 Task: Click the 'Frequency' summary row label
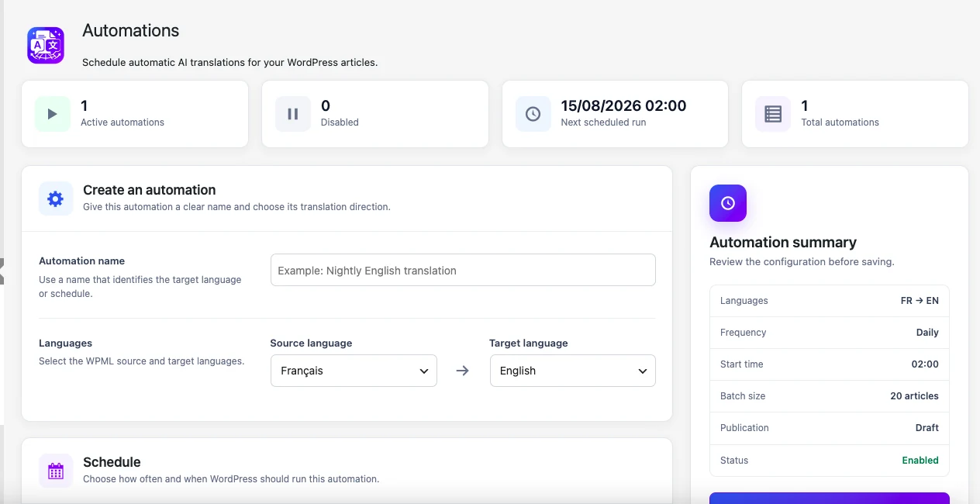(x=743, y=333)
